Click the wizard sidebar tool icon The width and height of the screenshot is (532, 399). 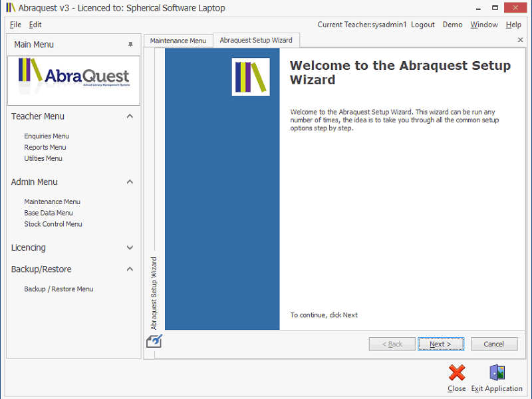pos(154,341)
